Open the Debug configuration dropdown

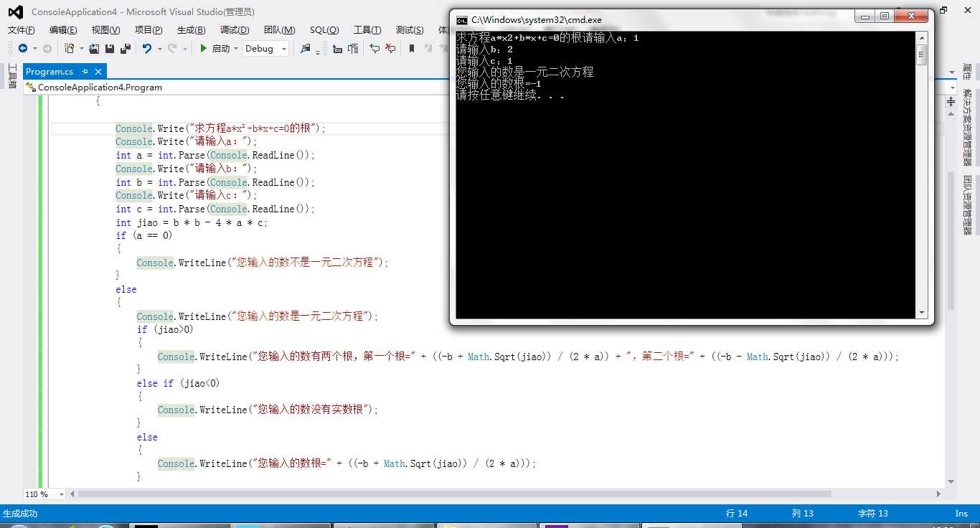click(265, 48)
